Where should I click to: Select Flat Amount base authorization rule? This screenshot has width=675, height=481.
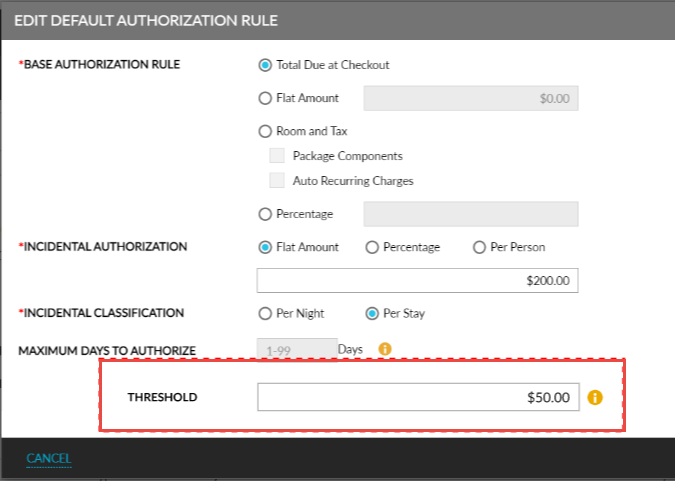click(x=265, y=98)
